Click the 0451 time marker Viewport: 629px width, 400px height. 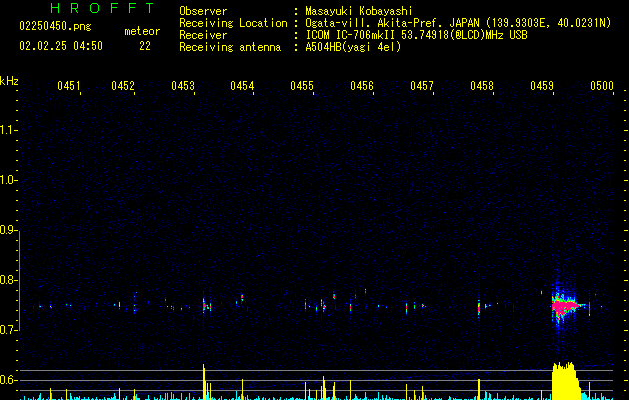[x=69, y=86]
